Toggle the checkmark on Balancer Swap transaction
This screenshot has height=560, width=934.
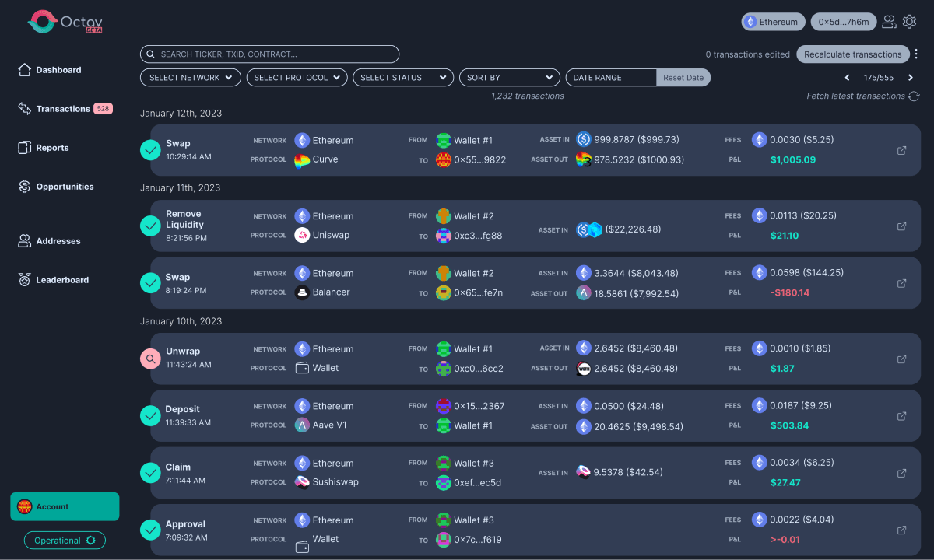pyautogui.click(x=150, y=283)
